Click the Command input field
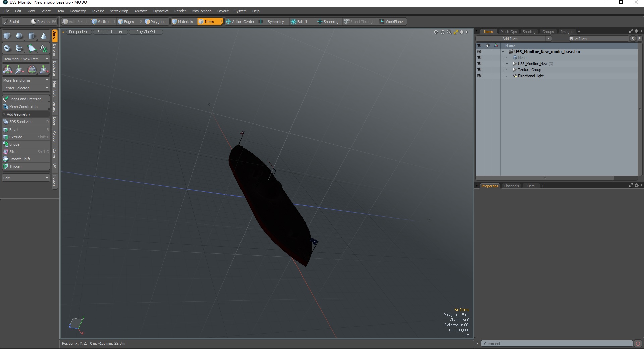The image size is (644, 349). 557,343
